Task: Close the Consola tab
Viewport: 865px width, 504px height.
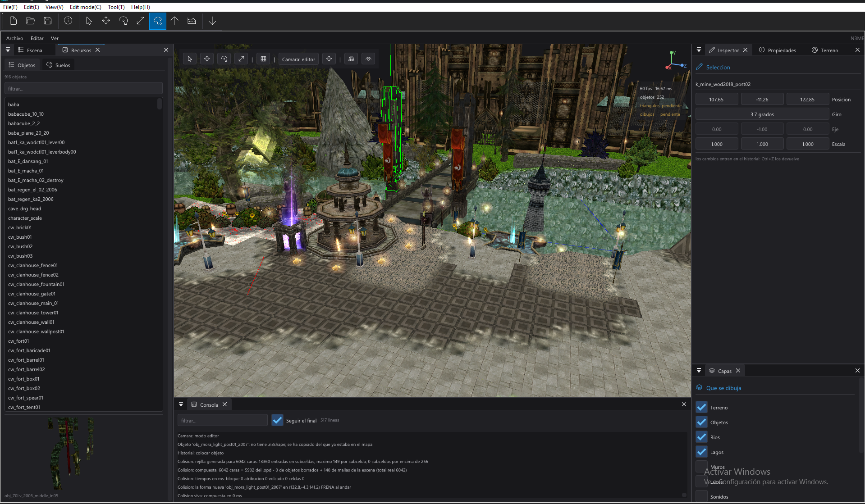Action: (224, 404)
